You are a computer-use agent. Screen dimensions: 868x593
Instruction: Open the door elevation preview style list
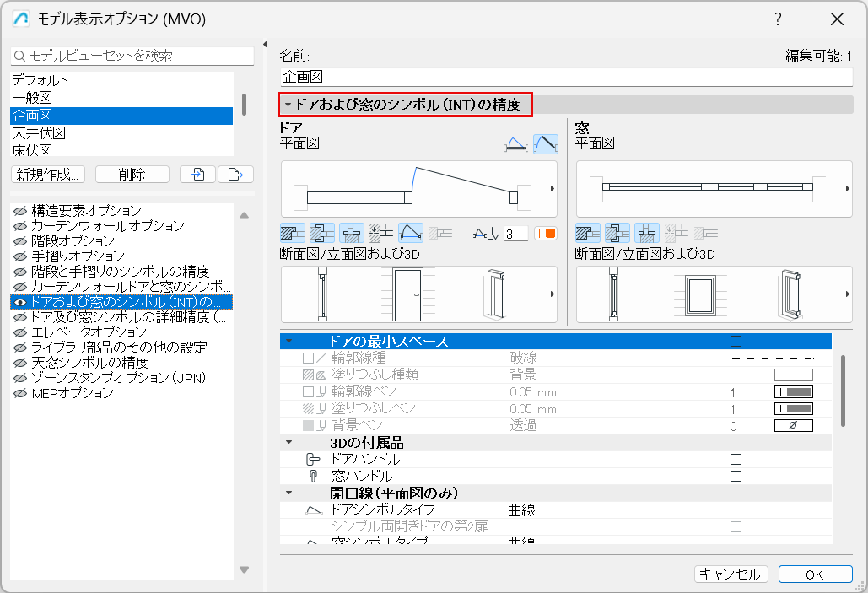[x=553, y=293]
